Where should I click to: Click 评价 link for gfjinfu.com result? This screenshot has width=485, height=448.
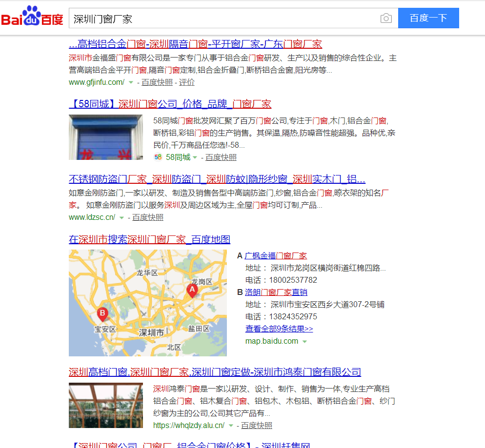pyautogui.click(x=186, y=82)
